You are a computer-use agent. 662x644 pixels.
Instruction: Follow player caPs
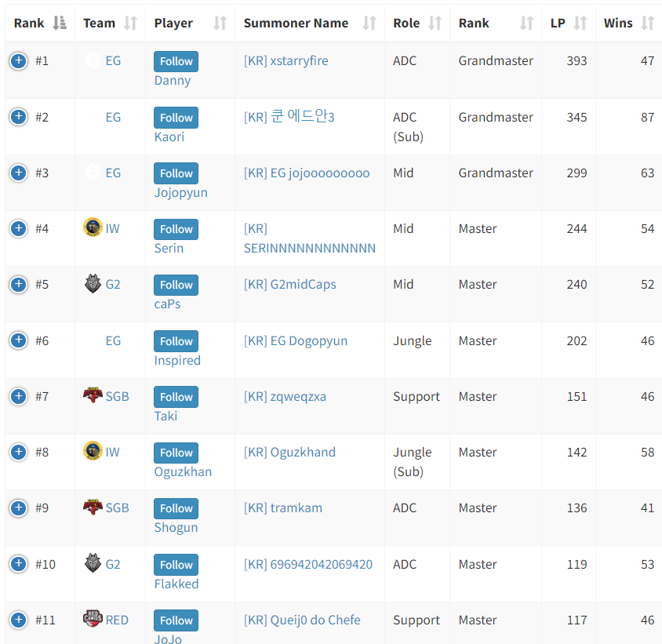click(x=176, y=285)
